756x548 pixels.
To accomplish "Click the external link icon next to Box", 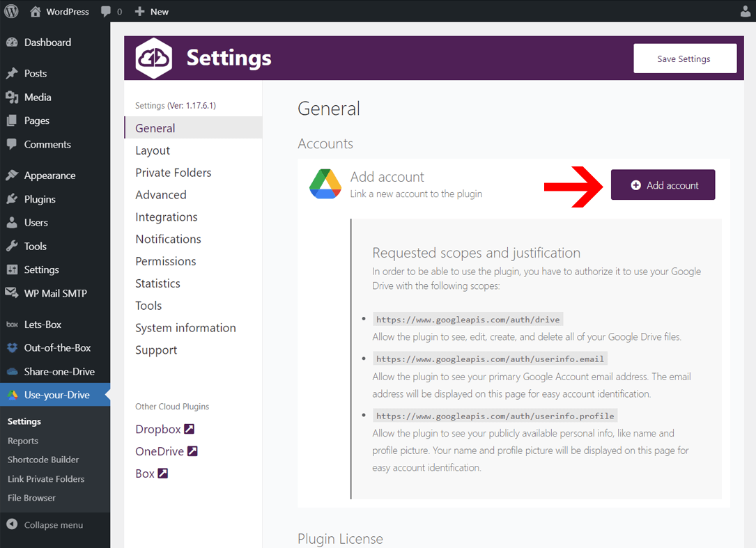I will click(163, 473).
